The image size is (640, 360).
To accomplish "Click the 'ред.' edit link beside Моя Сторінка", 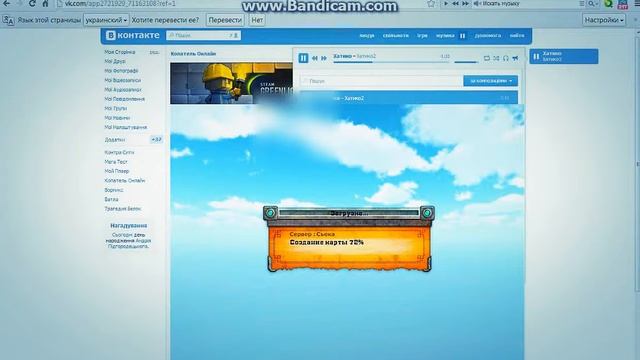I will pyautogui.click(x=154, y=53).
